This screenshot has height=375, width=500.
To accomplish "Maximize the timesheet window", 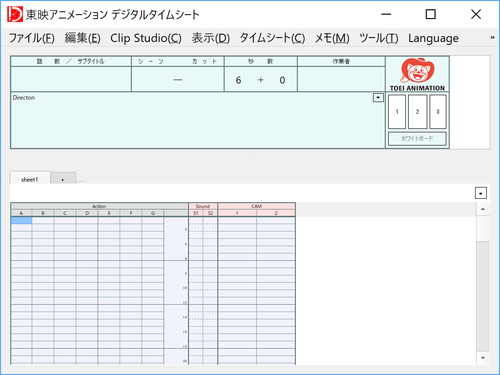I will coord(431,14).
